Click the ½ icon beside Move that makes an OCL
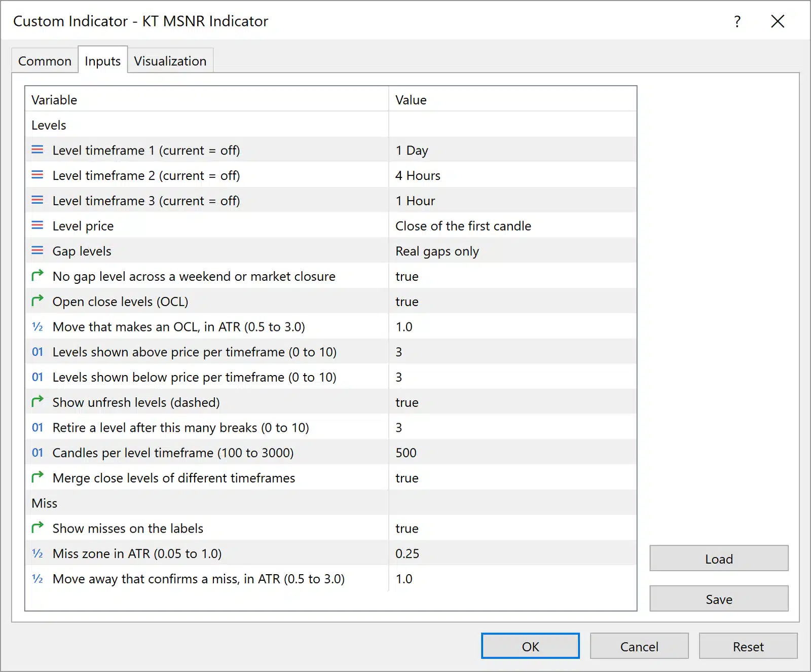This screenshot has width=811, height=672. (38, 327)
